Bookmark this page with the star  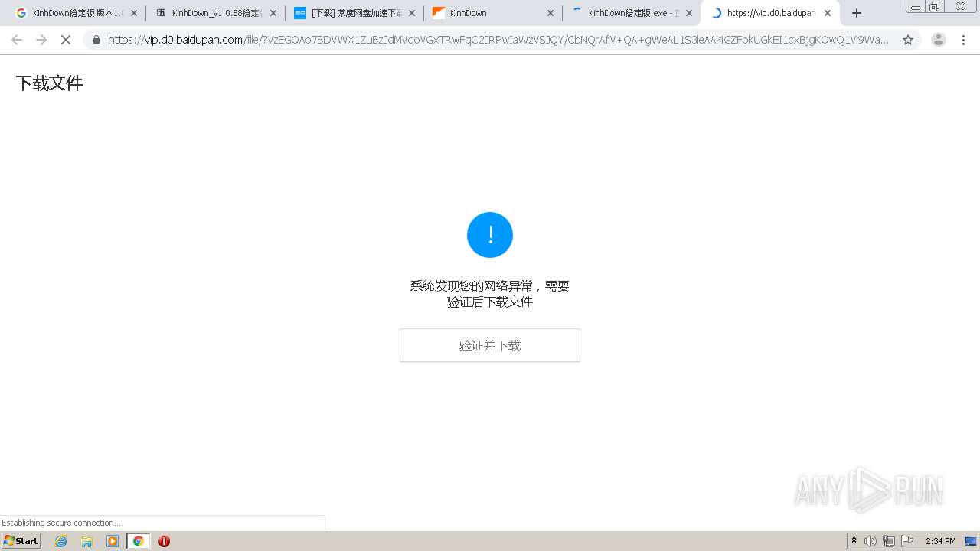[908, 40]
